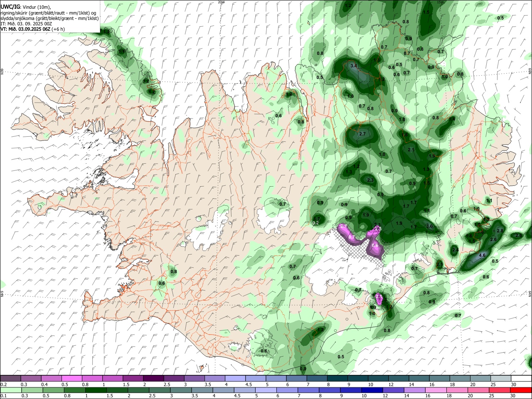Click the 2.7 precipitation value on the map
Viewport: 532px width, 399px height.
362,134
